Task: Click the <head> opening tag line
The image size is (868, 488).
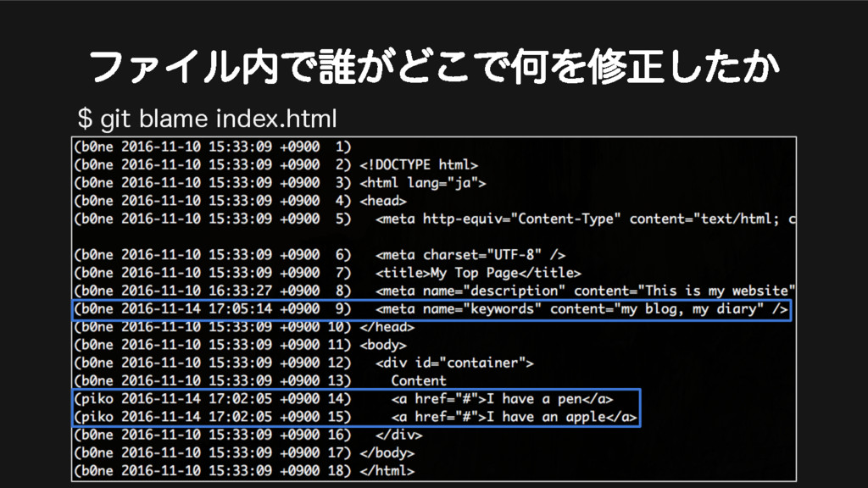Action: (x=240, y=201)
